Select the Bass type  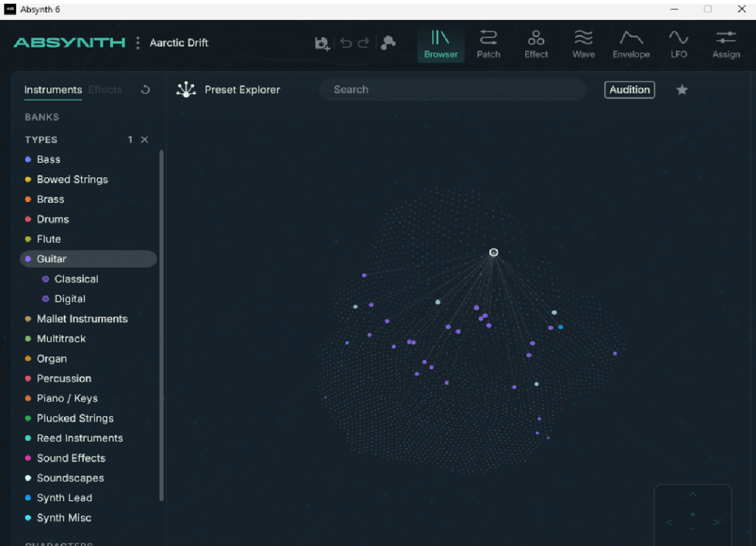[x=89, y=159]
